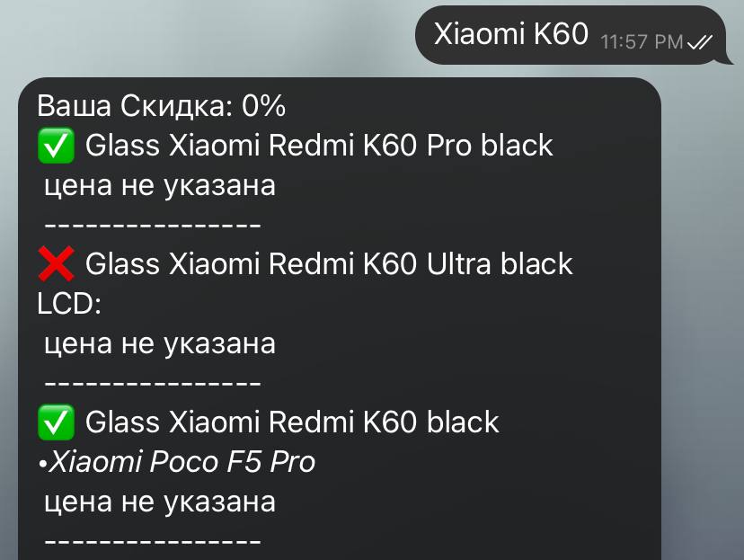Tap the 11:57 PM timestamp
The height and width of the screenshot is (560, 744).
coord(642,42)
